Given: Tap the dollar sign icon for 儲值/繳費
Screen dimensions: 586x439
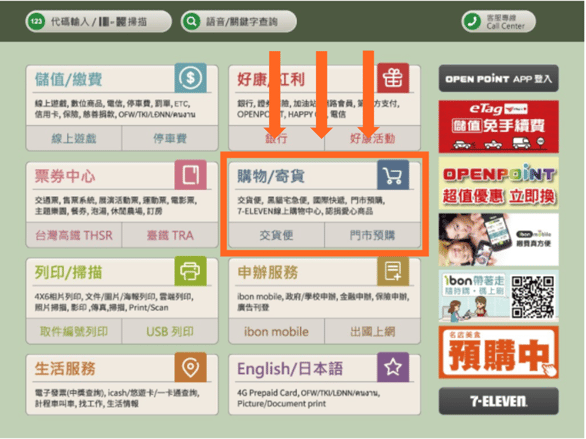Looking at the screenshot, I should (190, 78).
